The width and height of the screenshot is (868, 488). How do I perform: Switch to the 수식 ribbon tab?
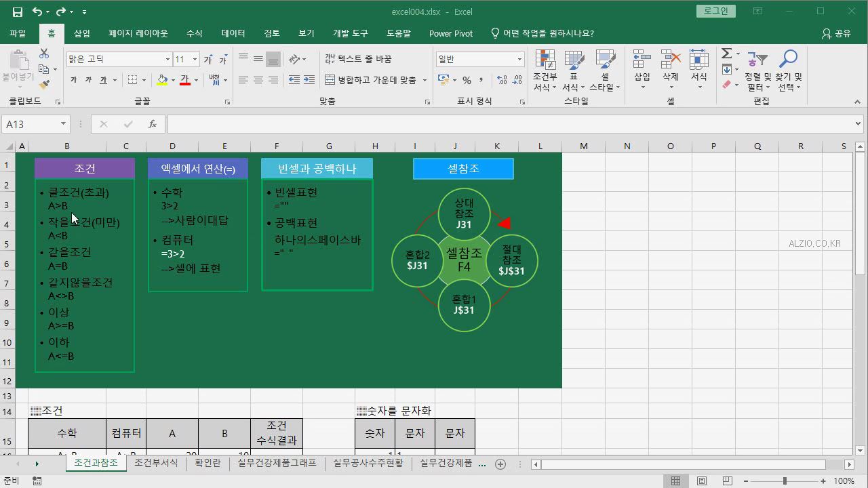(x=194, y=33)
